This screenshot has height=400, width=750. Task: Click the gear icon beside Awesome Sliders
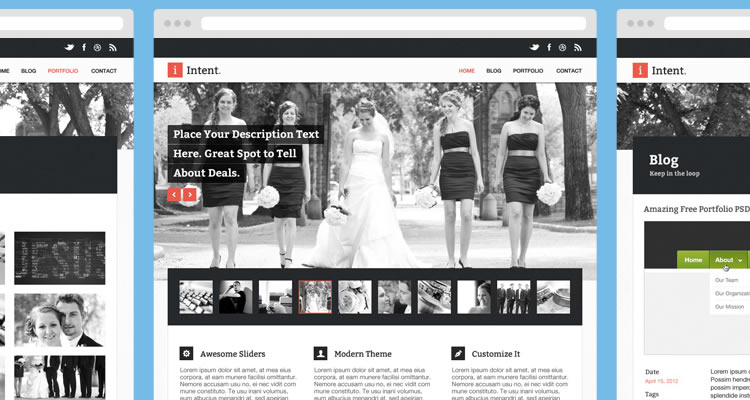click(186, 353)
